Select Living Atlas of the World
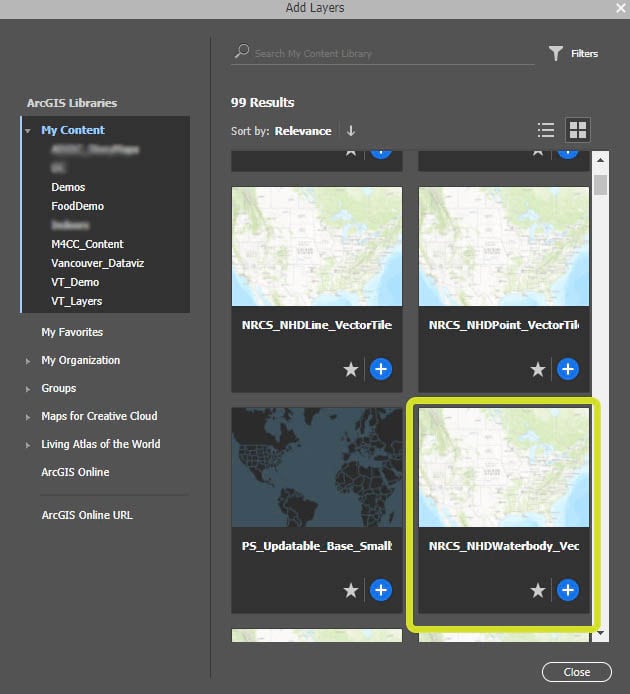 point(100,444)
